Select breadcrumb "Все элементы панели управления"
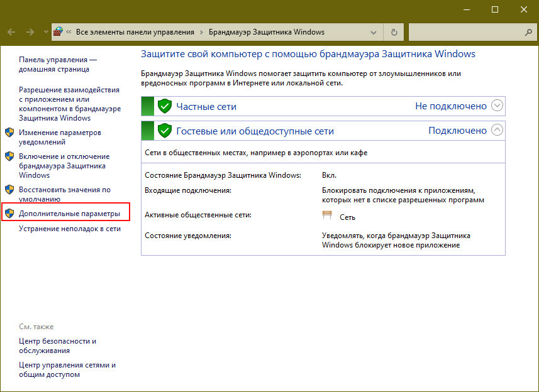 pos(135,32)
